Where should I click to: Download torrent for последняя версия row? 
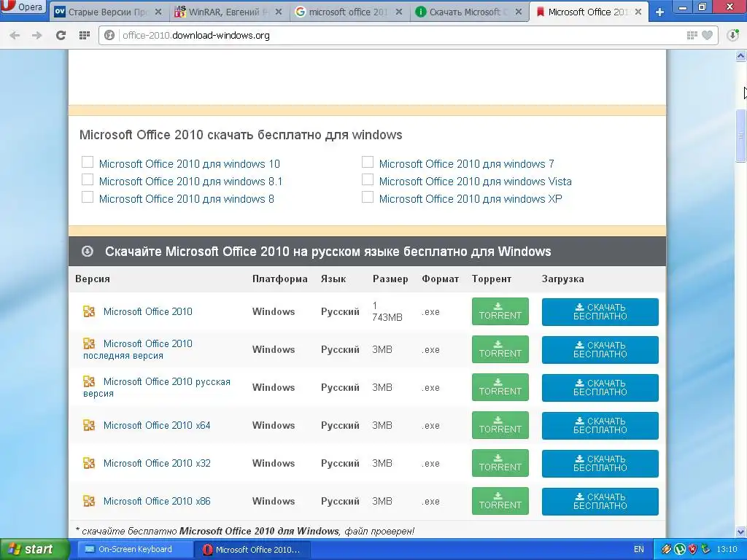tap(500, 349)
